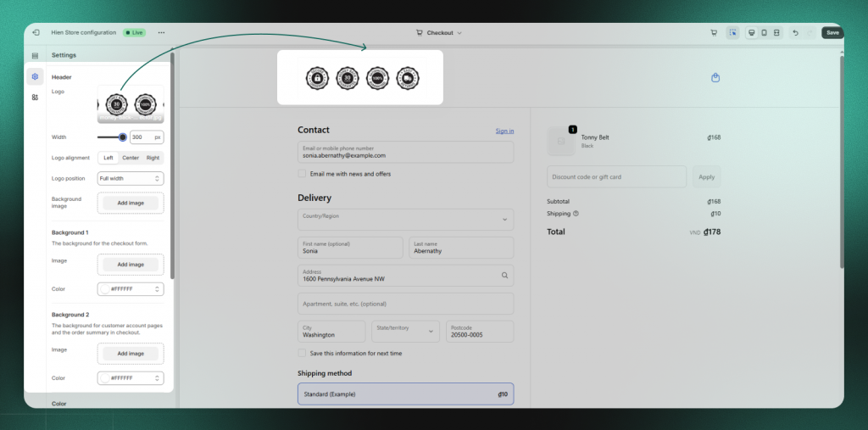Click the shopping bag icon in checkout header
This screenshot has height=430, width=868.
(715, 78)
